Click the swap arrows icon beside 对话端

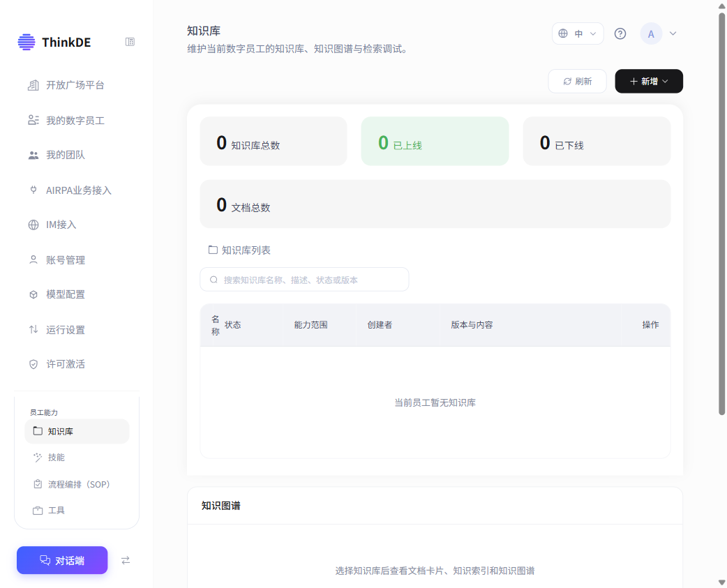coord(126,560)
